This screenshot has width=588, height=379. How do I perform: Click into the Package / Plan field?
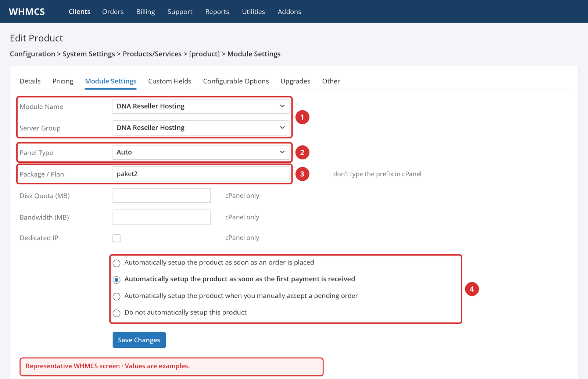[201, 174]
